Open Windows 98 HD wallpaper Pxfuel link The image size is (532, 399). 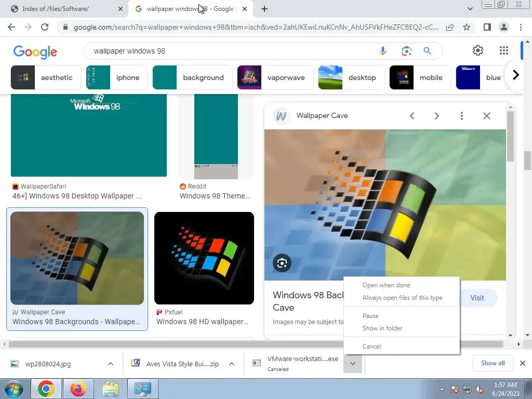click(202, 322)
